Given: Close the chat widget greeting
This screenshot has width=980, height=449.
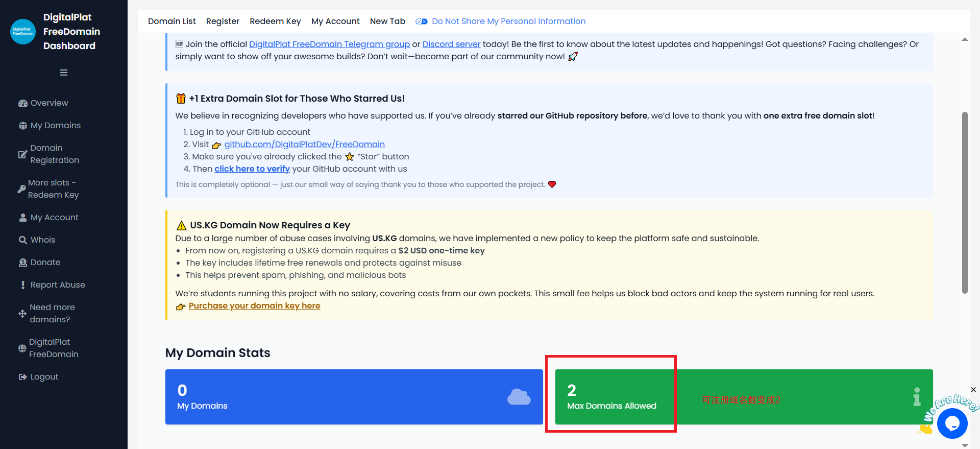Looking at the screenshot, I should click(973, 390).
